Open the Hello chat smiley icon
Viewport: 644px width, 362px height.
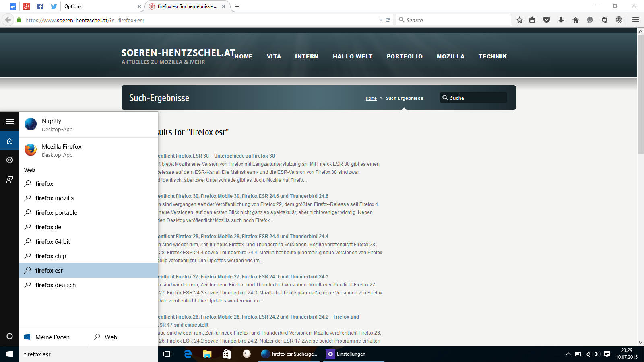click(590, 20)
